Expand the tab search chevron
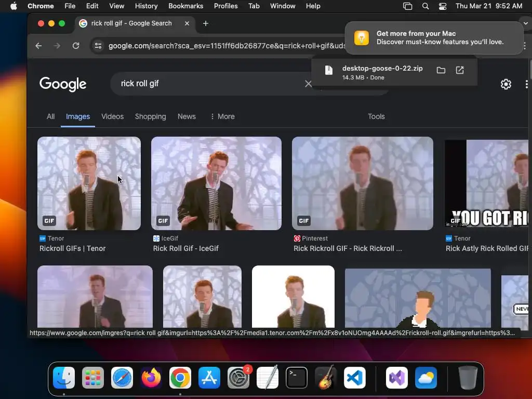 coord(526,23)
